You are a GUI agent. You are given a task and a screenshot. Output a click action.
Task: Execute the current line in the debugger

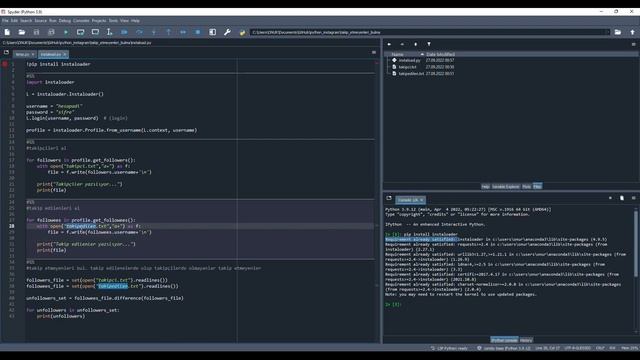pos(139,32)
